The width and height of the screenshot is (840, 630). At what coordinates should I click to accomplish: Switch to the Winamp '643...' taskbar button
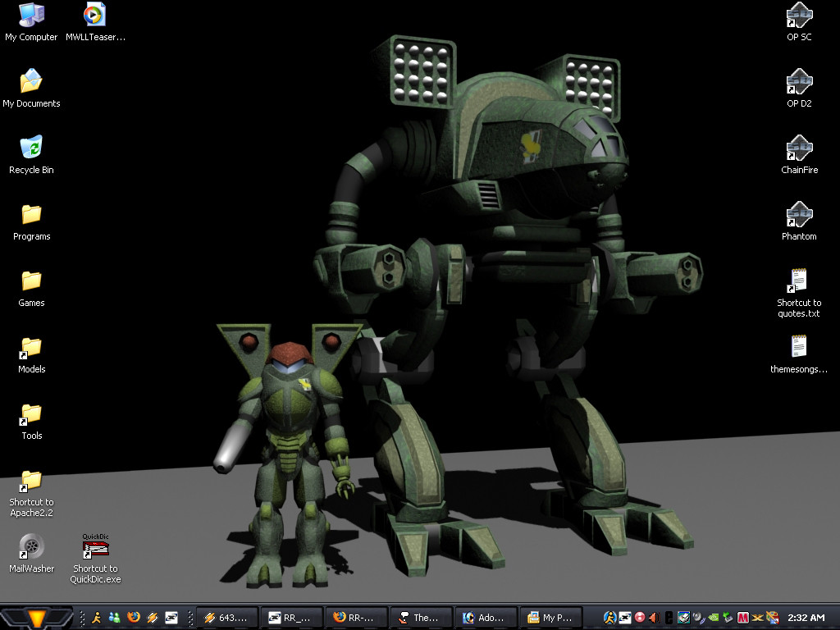tap(228, 618)
